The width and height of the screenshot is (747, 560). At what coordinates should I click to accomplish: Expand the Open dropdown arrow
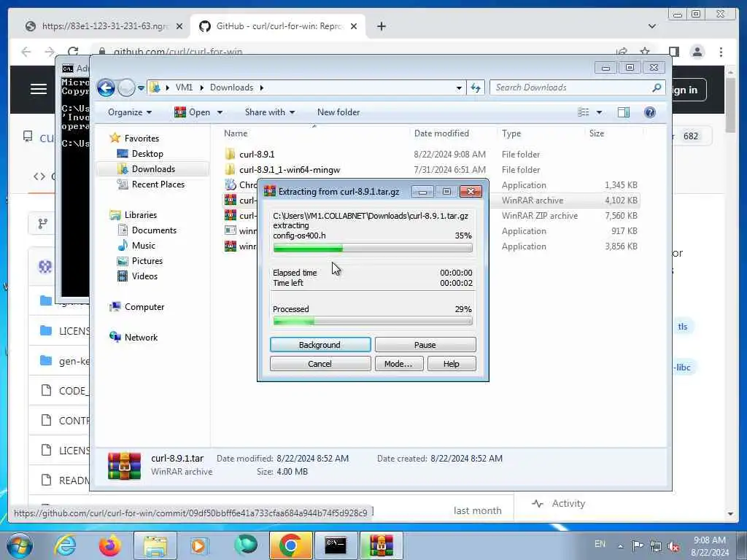pos(220,112)
